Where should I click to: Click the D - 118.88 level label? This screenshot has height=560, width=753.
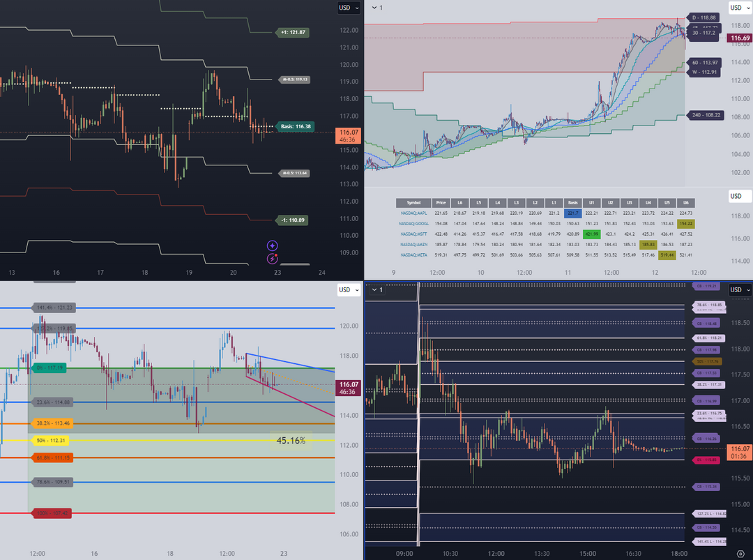[x=703, y=17]
